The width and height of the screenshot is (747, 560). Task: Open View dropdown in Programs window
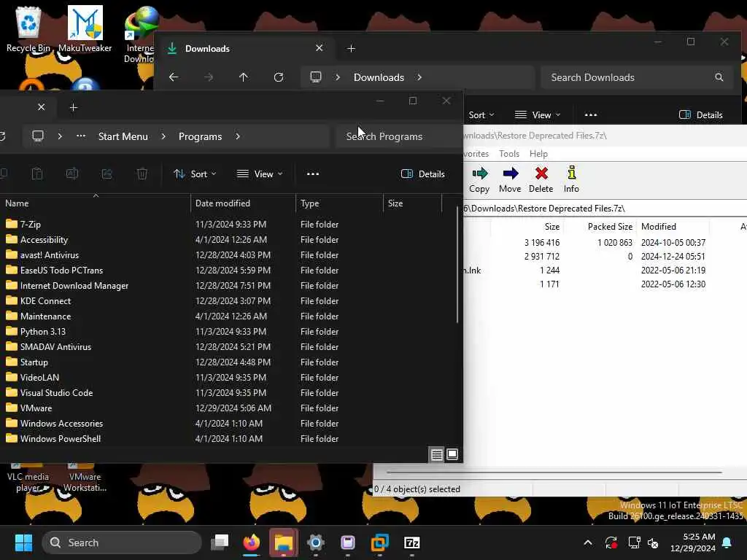pyautogui.click(x=260, y=174)
